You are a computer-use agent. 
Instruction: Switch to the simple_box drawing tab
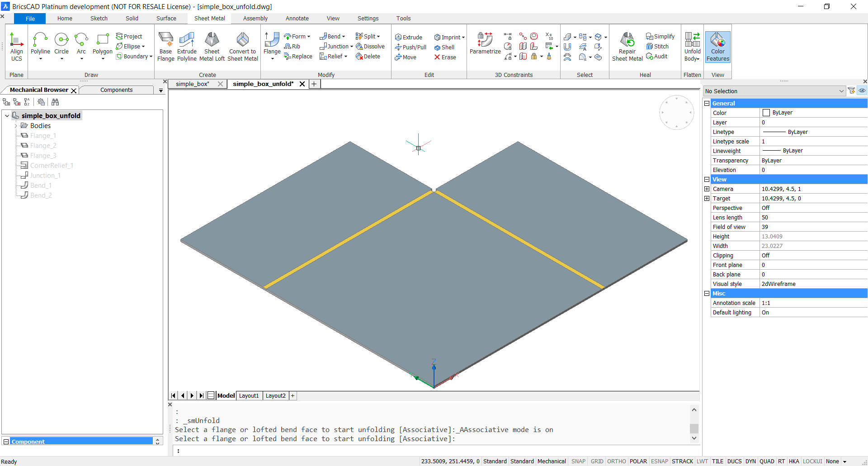[x=193, y=84]
